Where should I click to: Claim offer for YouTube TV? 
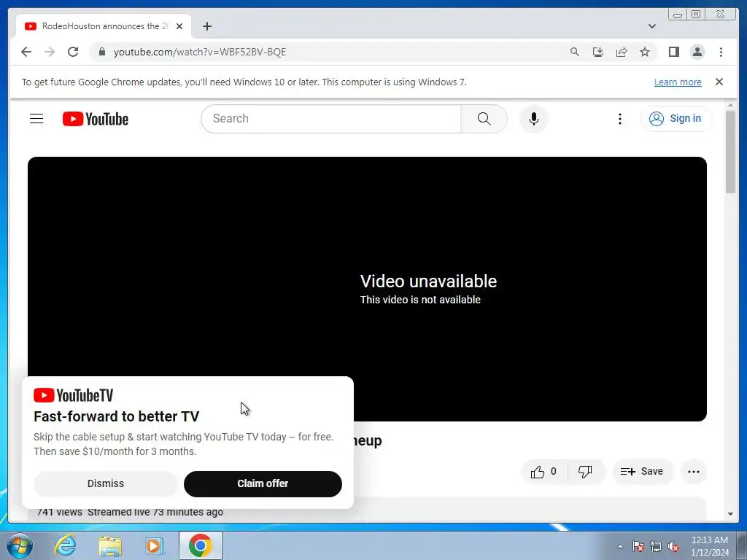[x=263, y=484]
